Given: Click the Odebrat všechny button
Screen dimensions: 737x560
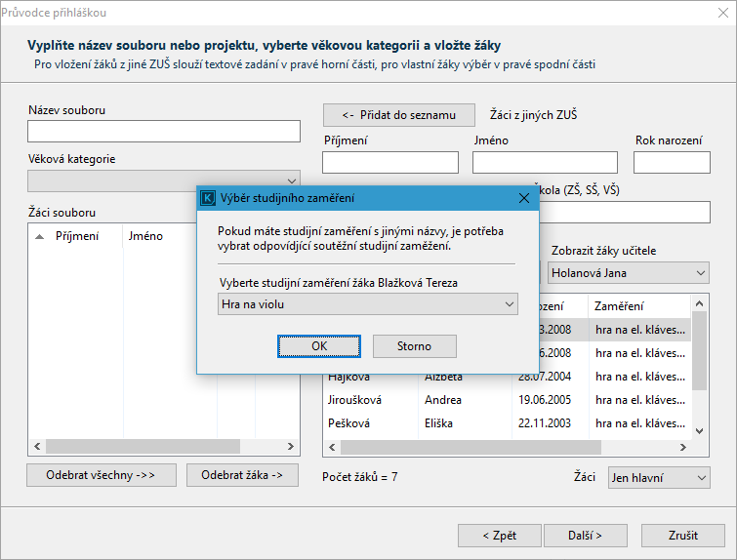Looking at the screenshot, I should (102, 475).
